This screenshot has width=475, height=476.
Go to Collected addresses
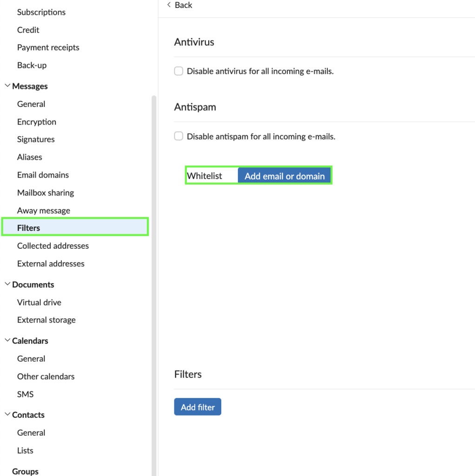tap(53, 246)
